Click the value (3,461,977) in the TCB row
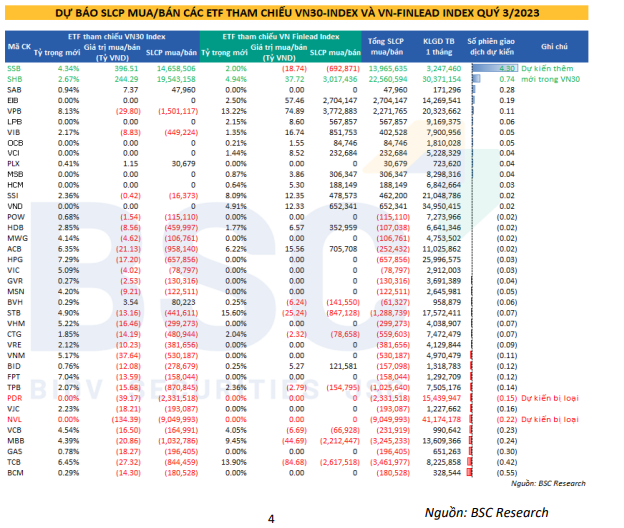Image resolution: width=624 pixels, height=528 pixels. tap(390, 462)
